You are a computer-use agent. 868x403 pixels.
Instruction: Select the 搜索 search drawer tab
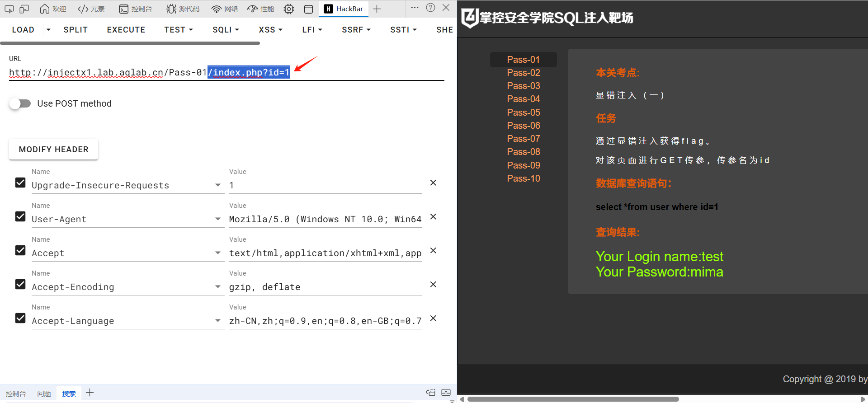69,394
